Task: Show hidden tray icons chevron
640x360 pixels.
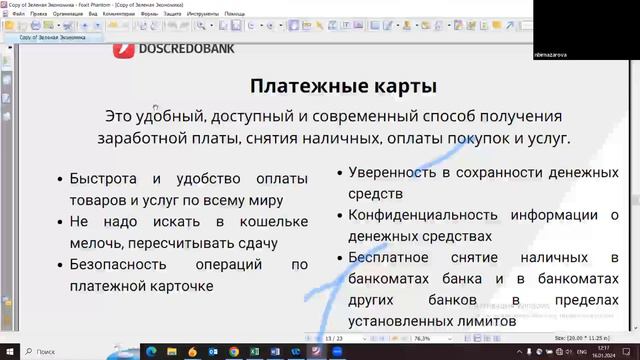Action: tap(519, 351)
